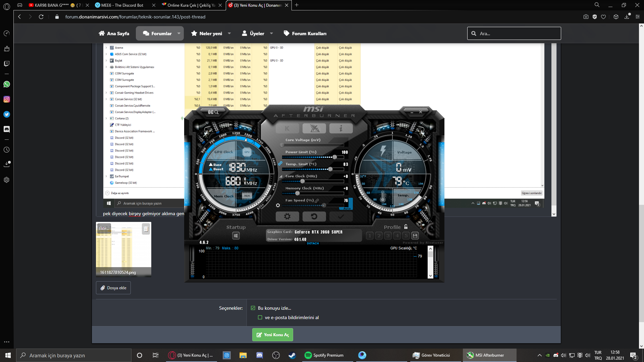Uncheck 'Bu konuyu izle...' checkbox
The height and width of the screenshot is (362, 644).
[x=253, y=308]
